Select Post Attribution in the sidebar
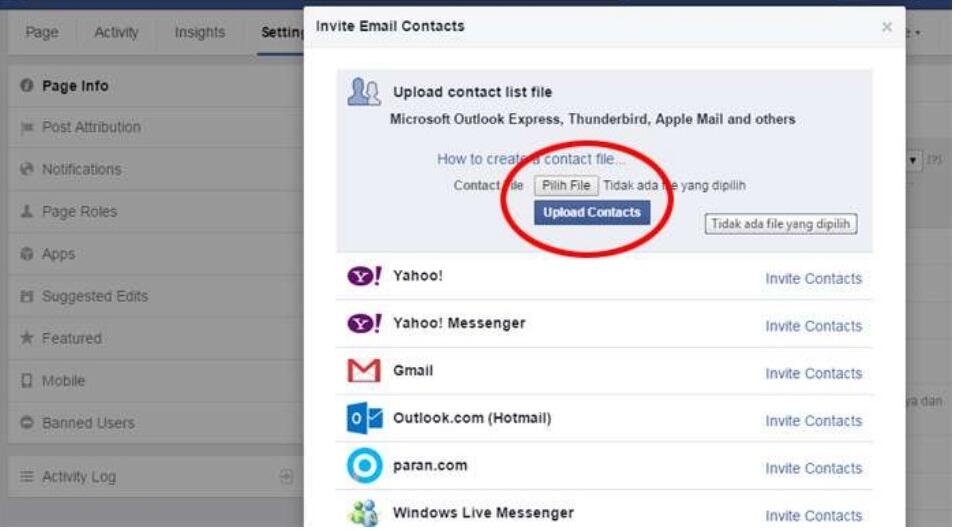The height and width of the screenshot is (531, 961). (x=156, y=128)
